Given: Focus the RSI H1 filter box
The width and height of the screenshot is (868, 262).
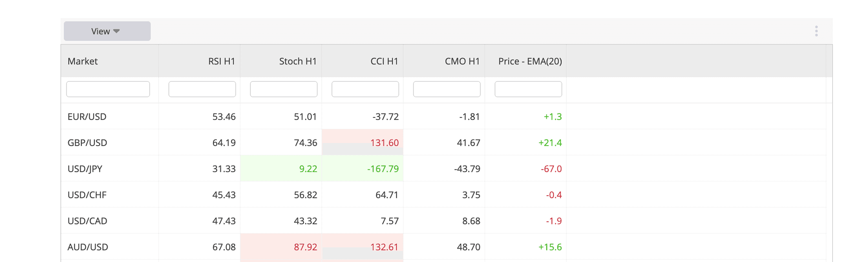Looking at the screenshot, I should [x=202, y=89].
